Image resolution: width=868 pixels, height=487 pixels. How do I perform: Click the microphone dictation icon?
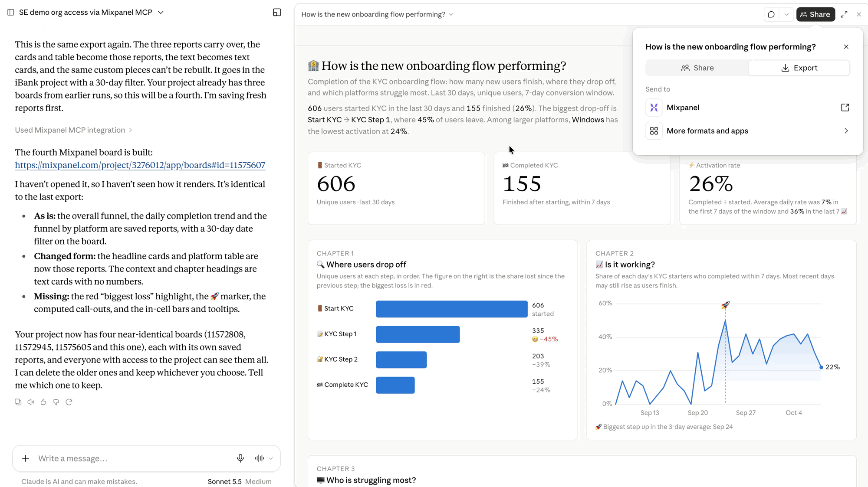pyautogui.click(x=240, y=458)
